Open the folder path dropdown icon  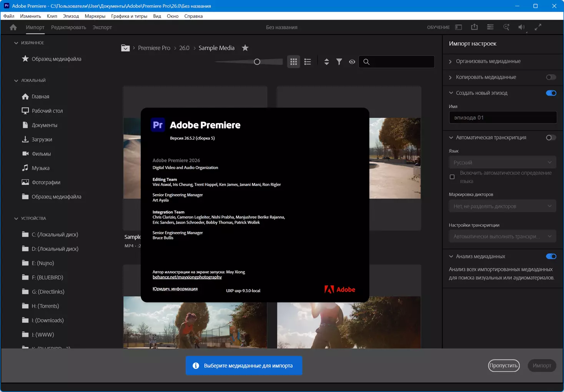[125, 48]
